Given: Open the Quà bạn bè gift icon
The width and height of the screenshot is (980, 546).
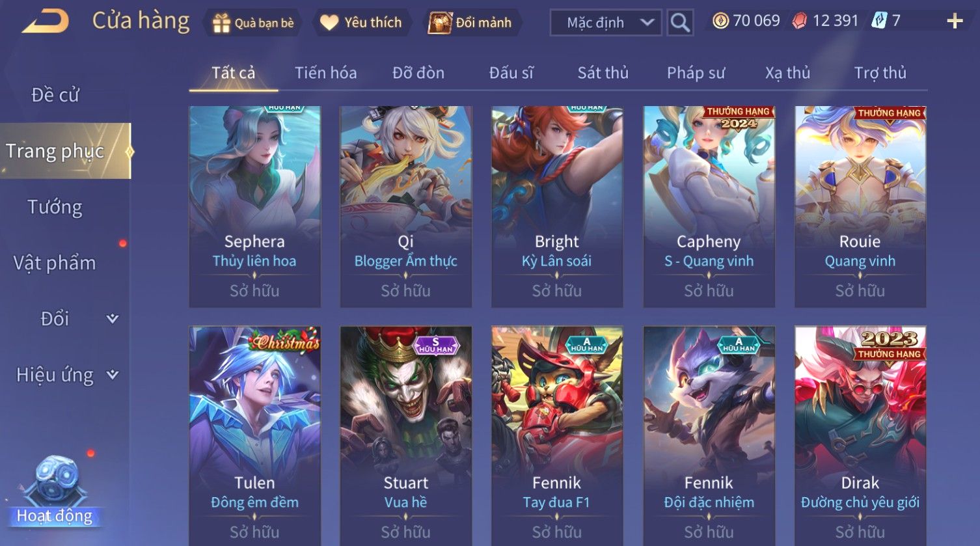Looking at the screenshot, I should (x=221, y=23).
